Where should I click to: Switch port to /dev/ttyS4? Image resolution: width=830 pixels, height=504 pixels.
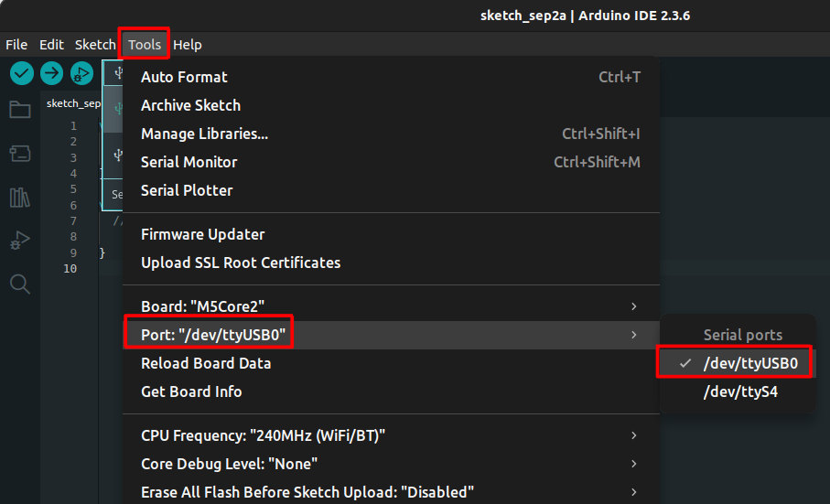(x=740, y=392)
